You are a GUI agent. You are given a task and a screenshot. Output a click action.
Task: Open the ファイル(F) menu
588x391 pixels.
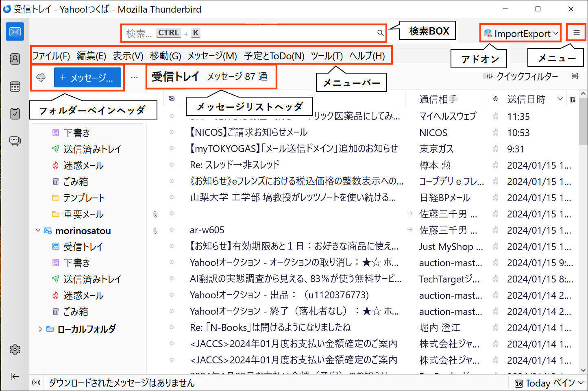(x=51, y=56)
